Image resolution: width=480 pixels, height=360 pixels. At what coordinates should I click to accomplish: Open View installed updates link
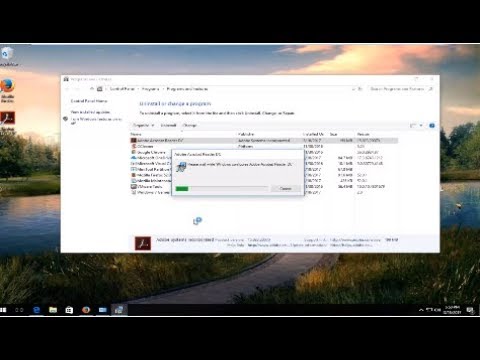pos(90,112)
